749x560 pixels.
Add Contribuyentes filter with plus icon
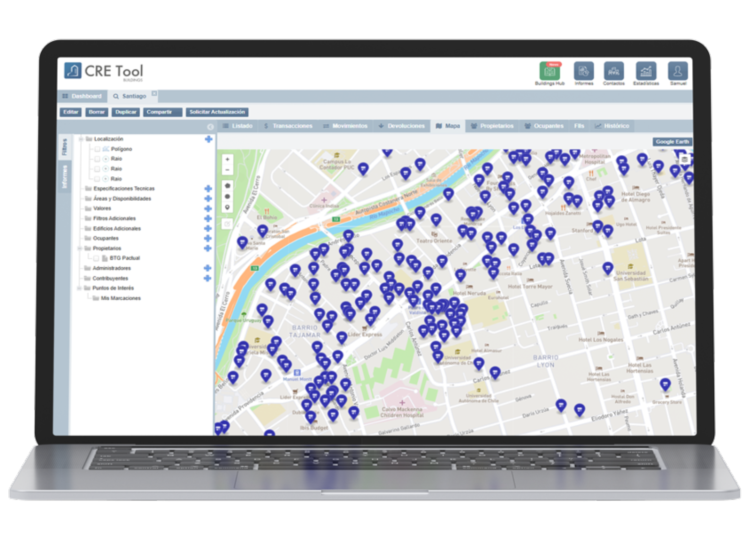207,278
